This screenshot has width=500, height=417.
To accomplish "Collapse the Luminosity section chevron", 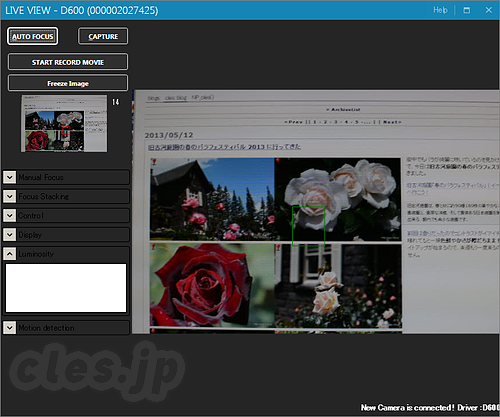I will point(10,254).
